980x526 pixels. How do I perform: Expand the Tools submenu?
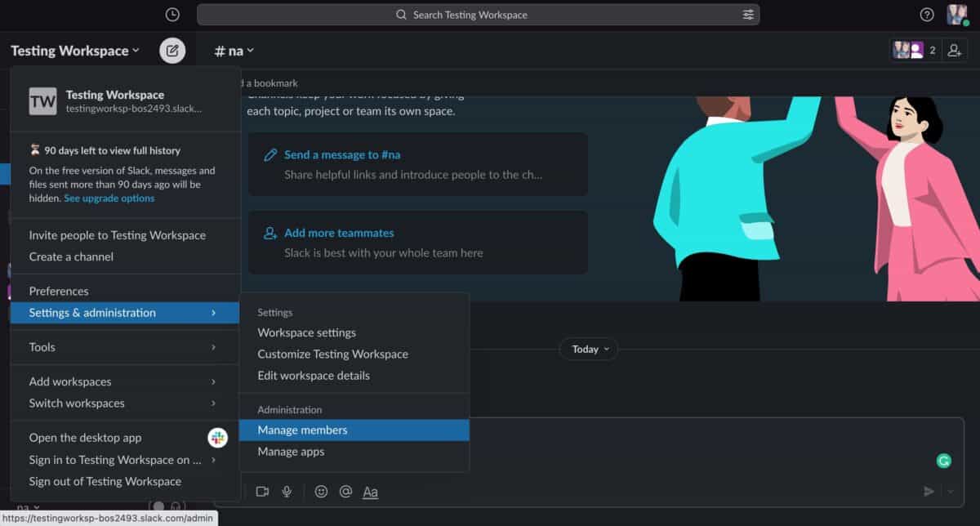[125, 347]
